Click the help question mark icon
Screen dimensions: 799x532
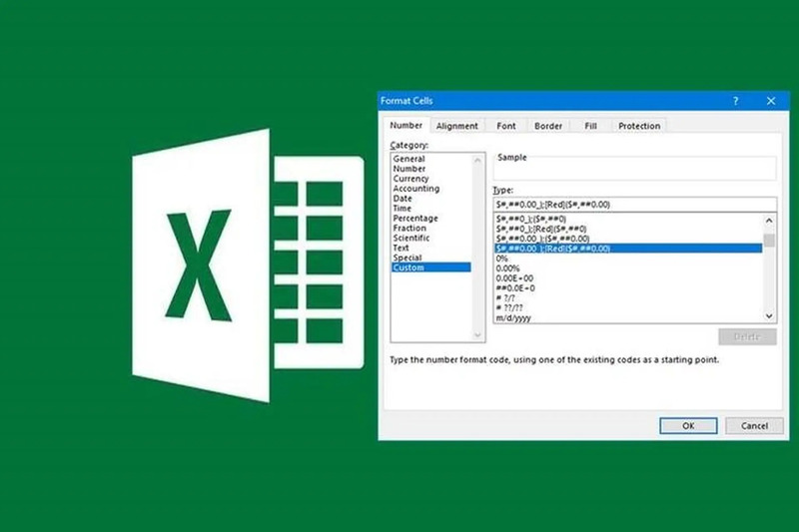735,101
